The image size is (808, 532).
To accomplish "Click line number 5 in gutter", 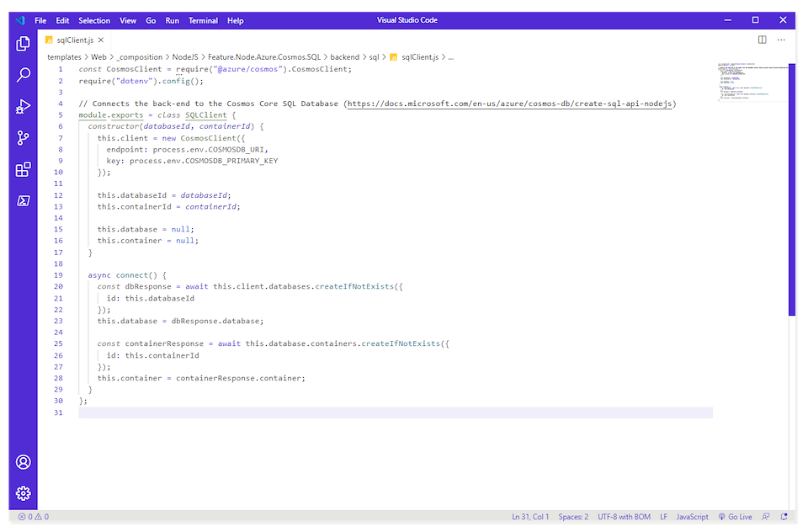I will 61,115.
